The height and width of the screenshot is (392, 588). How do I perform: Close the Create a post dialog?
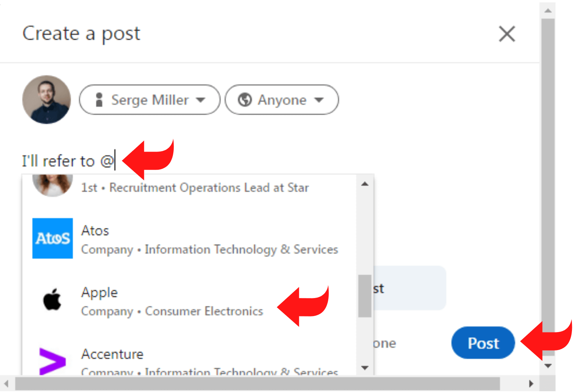(x=507, y=34)
